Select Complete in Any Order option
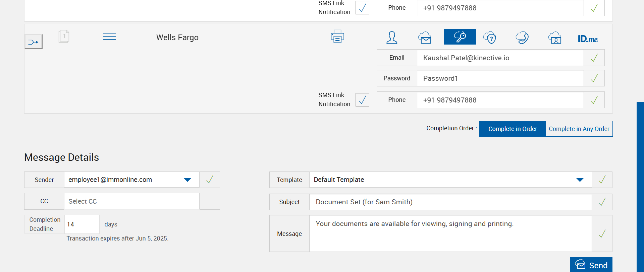 coord(579,129)
